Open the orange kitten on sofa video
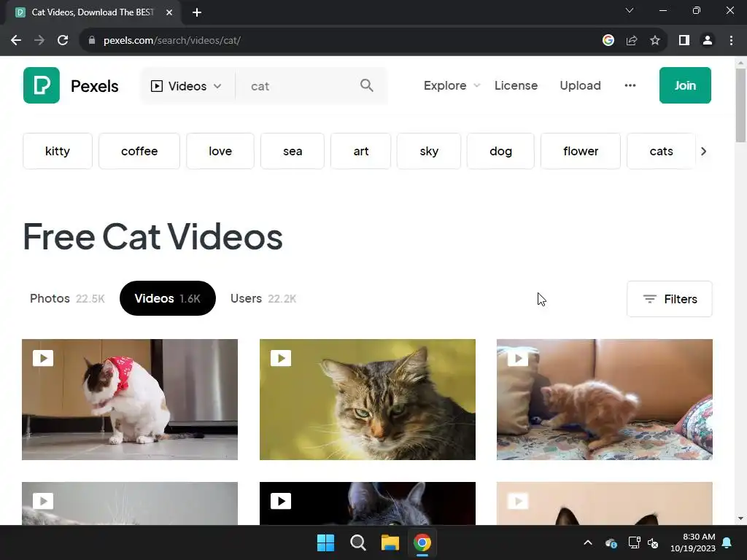Viewport: 747px width, 560px height. click(605, 400)
